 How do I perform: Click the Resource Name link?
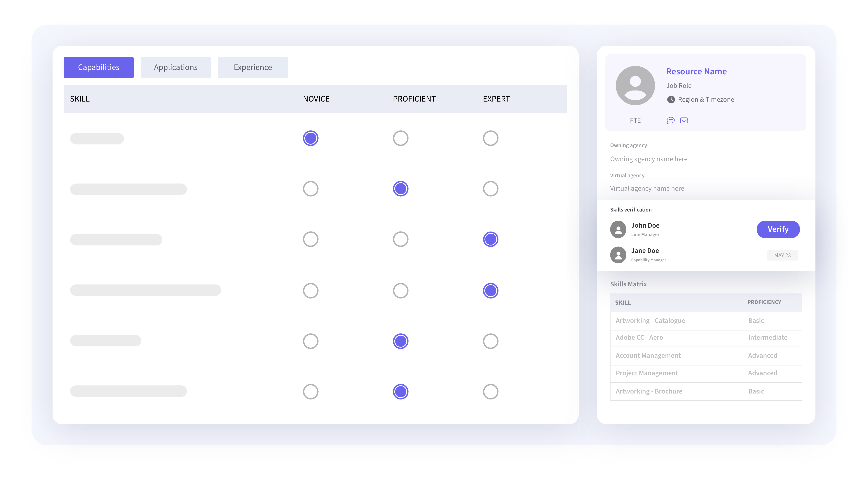pos(696,72)
